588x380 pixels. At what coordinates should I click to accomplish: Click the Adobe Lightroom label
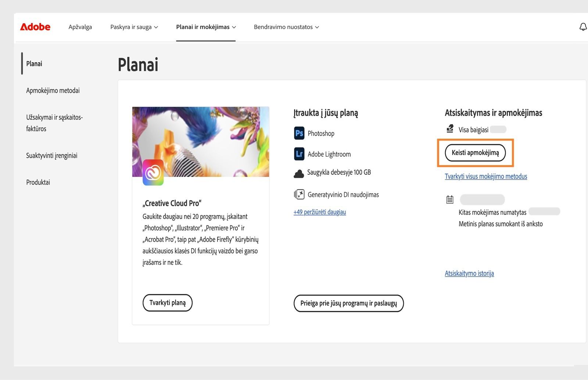click(329, 154)
